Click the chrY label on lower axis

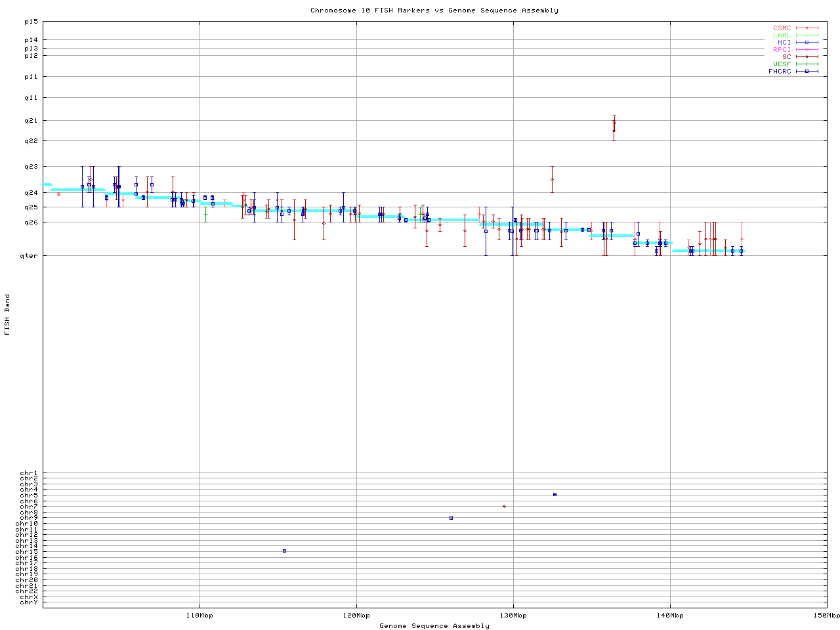click(29, 602)
